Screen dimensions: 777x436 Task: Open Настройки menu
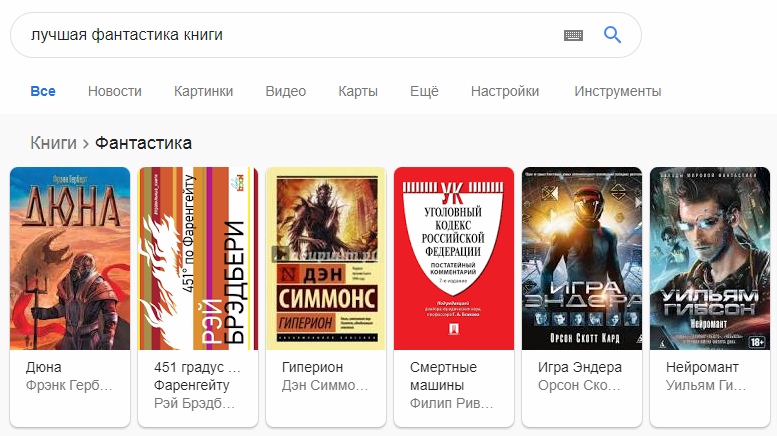tap(504, 91)
